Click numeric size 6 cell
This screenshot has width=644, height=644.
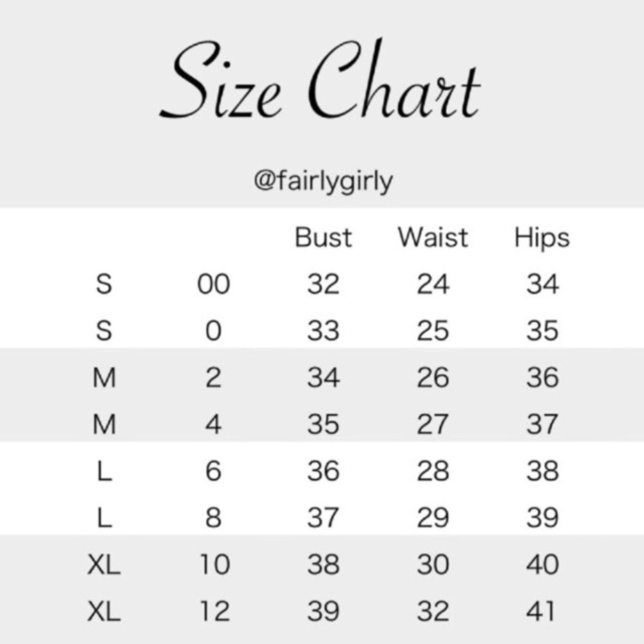[x=213, y=471]
